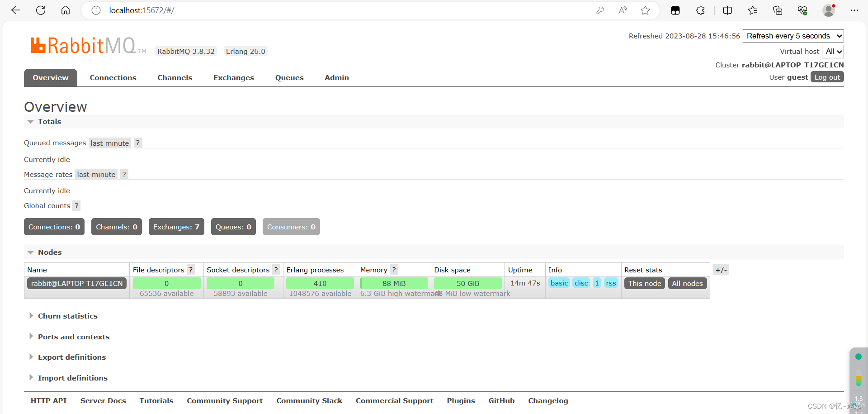Reset stats for All nodes
The height and width of the screenshot is (414, 868).
(687, 283)
